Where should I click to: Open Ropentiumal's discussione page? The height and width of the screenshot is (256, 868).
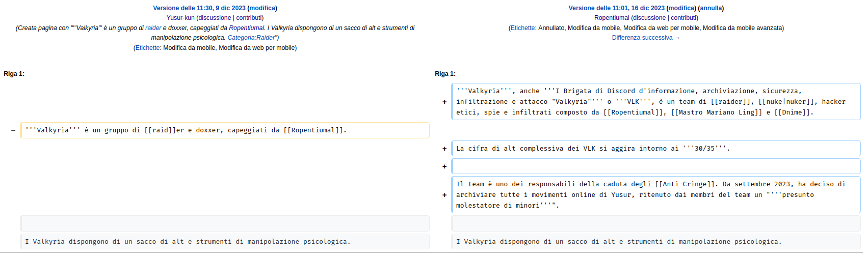click(649, 18)
